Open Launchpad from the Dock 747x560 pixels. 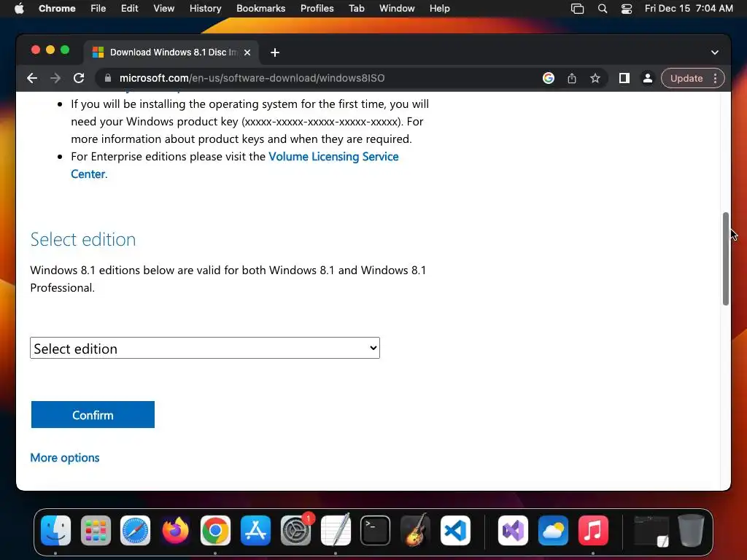[x=96, y=531]
